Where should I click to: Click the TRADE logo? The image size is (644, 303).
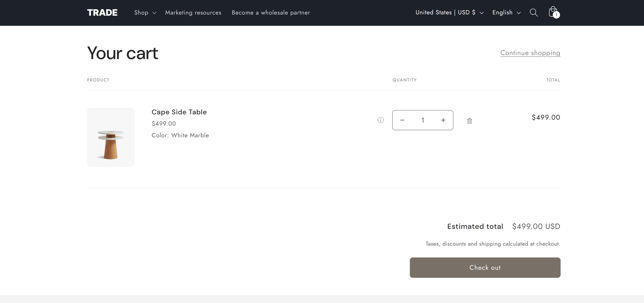102,12
